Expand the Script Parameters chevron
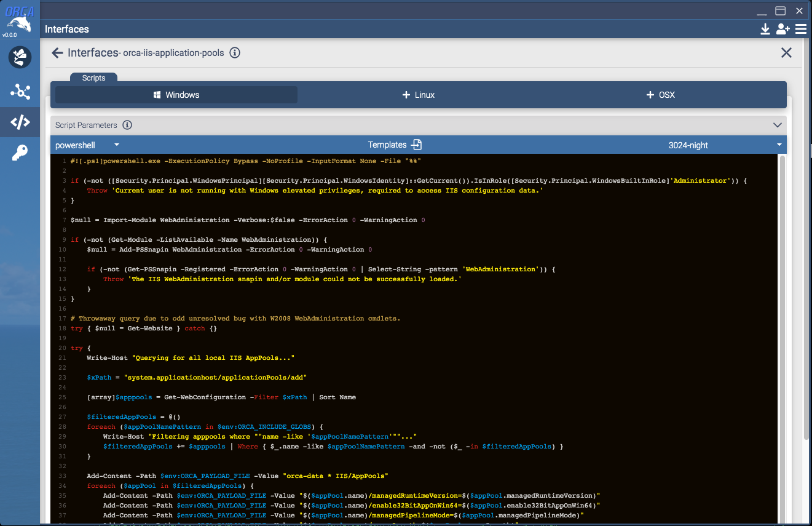Viewport: 812px width, 526px height. point(778,125)
